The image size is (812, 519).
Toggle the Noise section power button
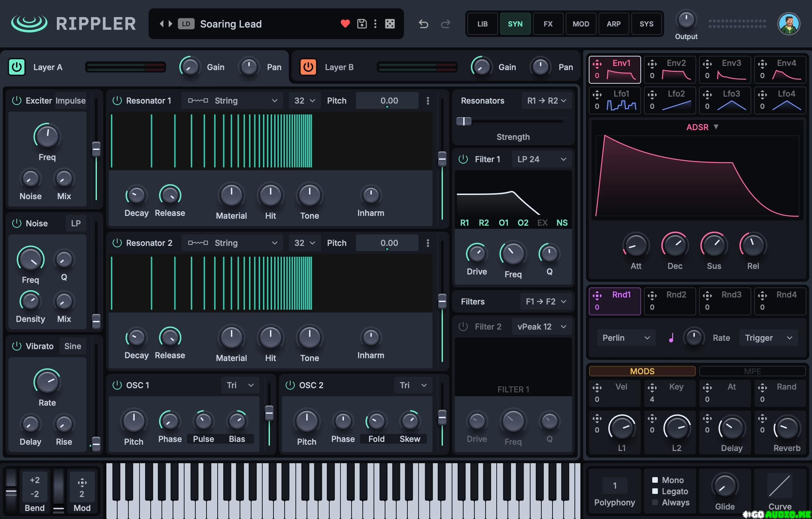[x=17, y=223]
